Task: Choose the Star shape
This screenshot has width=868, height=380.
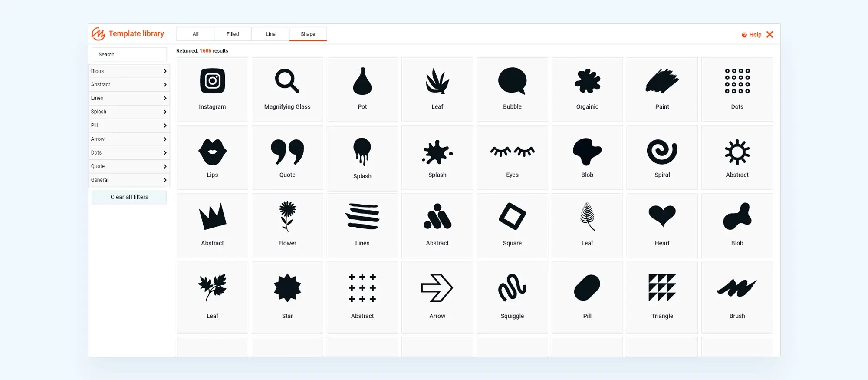Action: coord(287,297)
